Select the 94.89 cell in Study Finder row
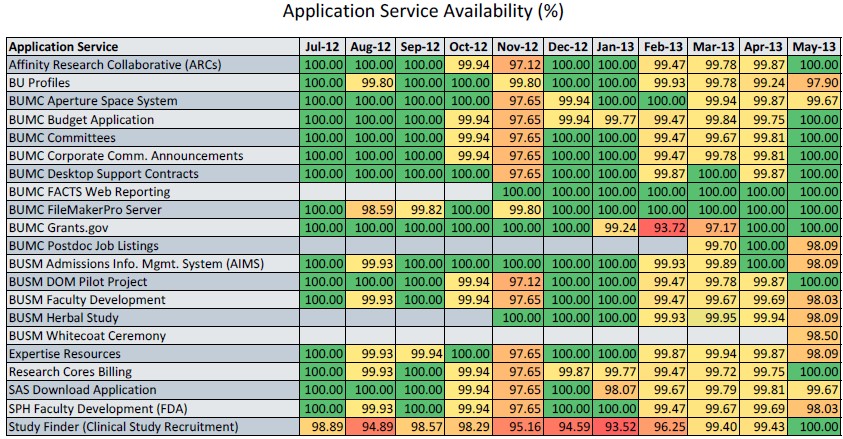This screenshot has width=843, height=439. pyautogui.click(x=370, y=427)
